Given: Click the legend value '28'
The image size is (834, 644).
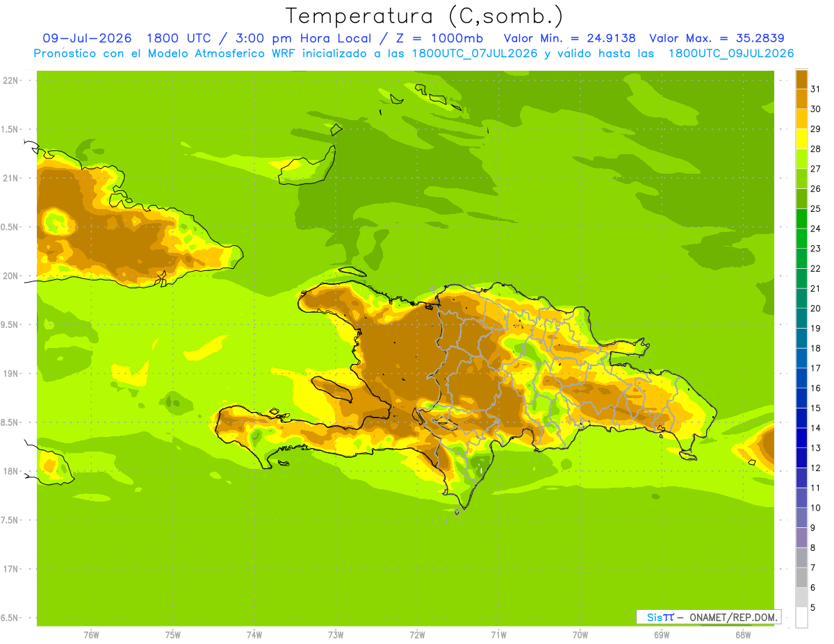Looking at the screenshot, I should (816, 149).
